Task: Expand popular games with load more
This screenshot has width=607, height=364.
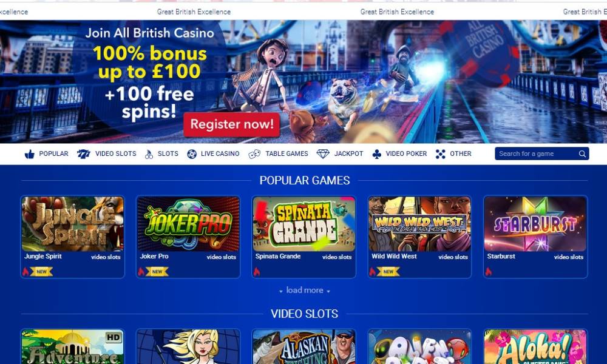Action: [305, 290]
